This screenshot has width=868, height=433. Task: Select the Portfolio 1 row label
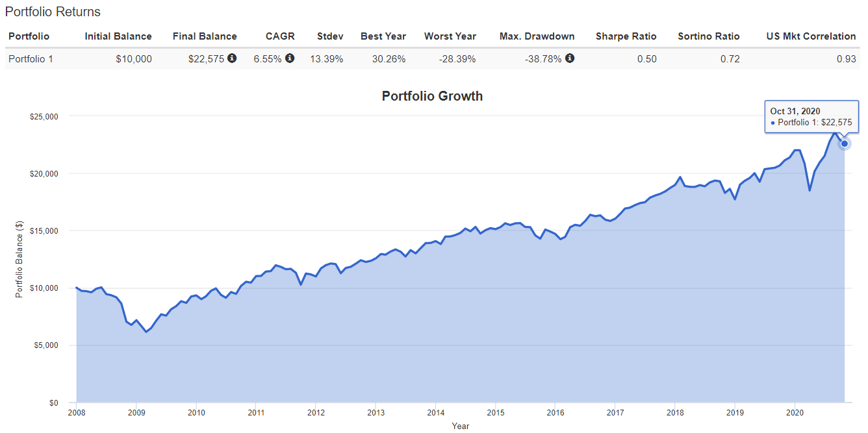click(31, 59)
